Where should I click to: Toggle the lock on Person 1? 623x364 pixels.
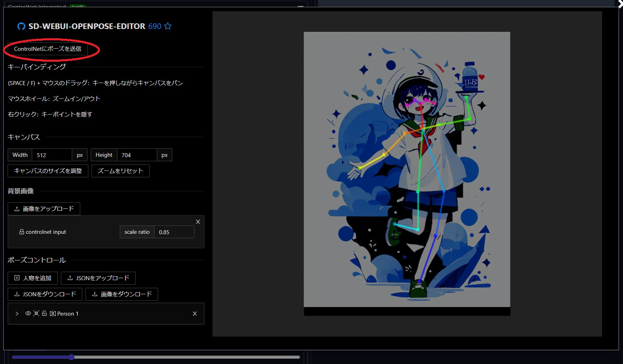[44, 313]
